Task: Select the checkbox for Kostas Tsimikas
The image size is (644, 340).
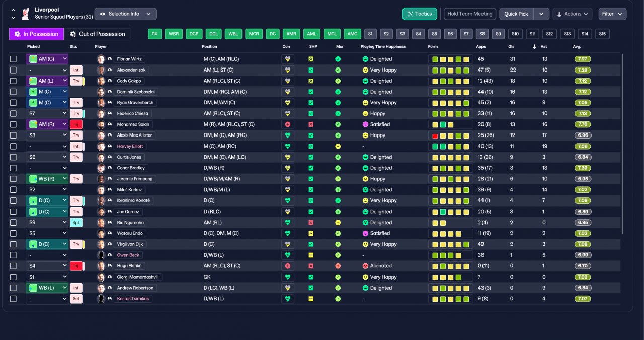Action: pos(13,299)
